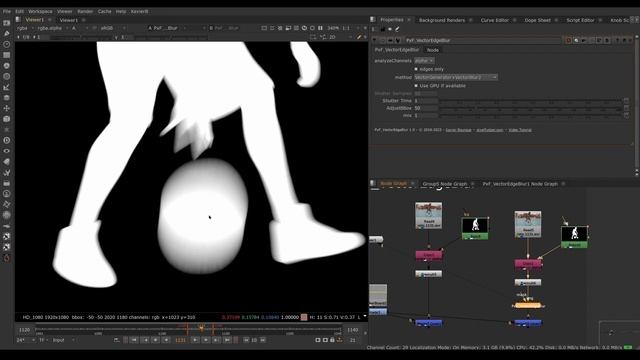This screenshot has height=360, width=640.
Task: Open the sRGB viewer process dropdown
Action: click(113, 28)
